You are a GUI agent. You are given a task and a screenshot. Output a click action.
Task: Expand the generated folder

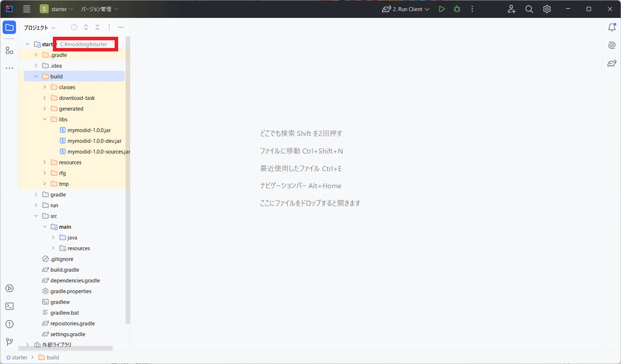tap(45, 109)
